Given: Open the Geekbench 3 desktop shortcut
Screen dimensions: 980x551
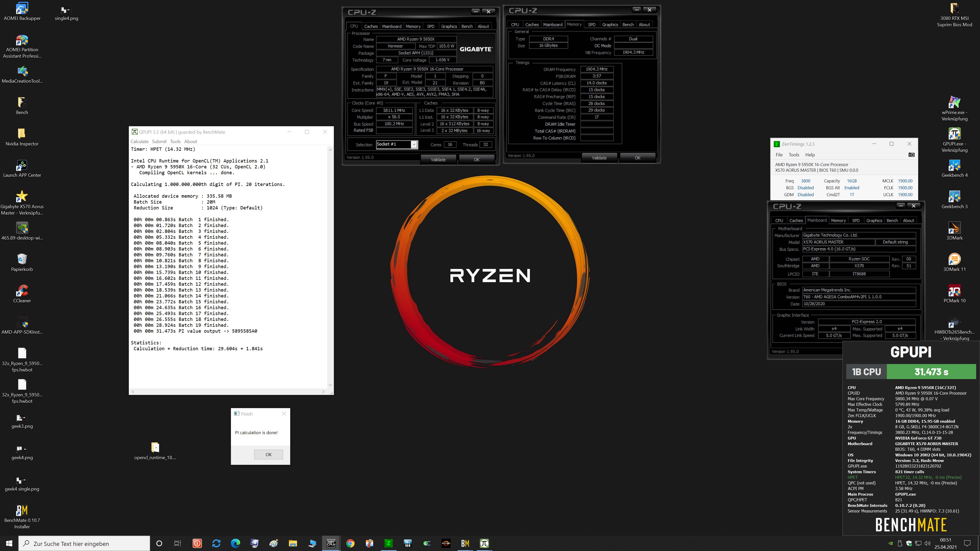Looking at the screenshot, I should coord(954,200).
